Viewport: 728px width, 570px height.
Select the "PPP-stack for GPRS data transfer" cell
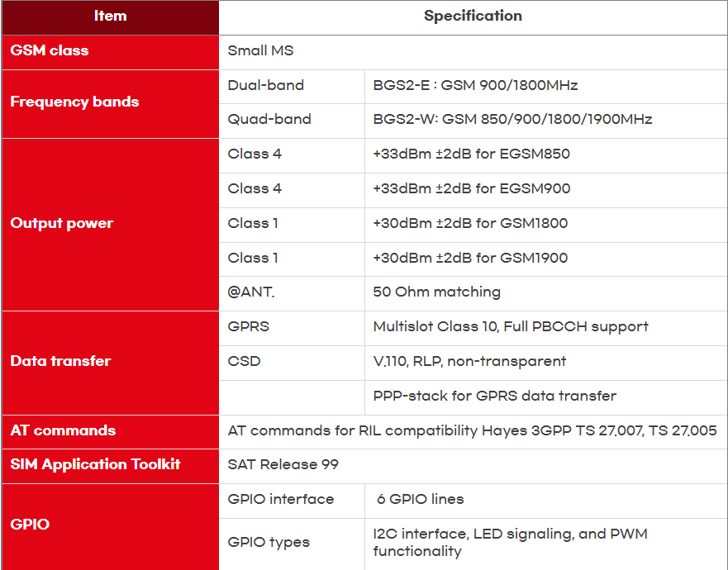click(494, 396)
